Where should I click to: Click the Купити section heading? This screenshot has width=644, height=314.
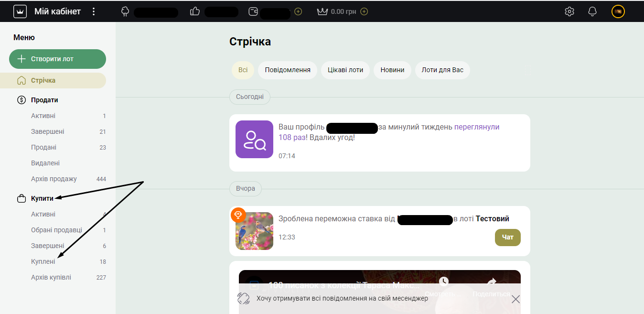[42, 198]
